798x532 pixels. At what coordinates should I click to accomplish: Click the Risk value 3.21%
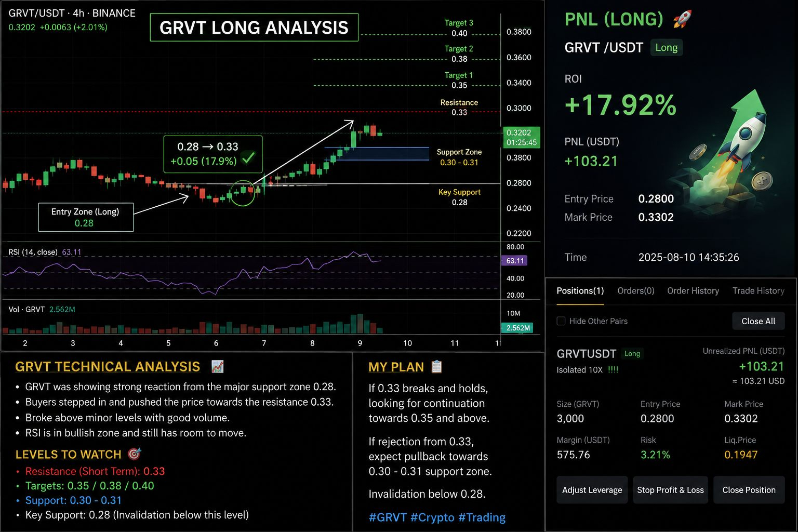point(655,455)
